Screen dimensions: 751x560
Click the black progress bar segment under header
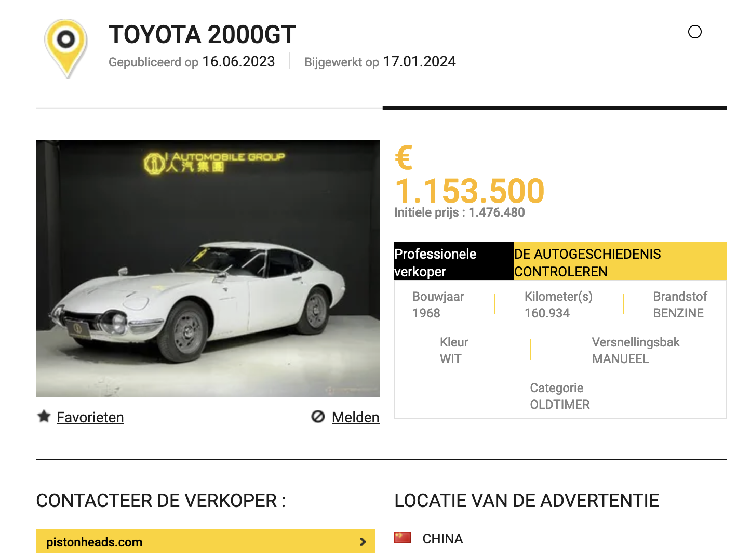(x=555, y=108)
